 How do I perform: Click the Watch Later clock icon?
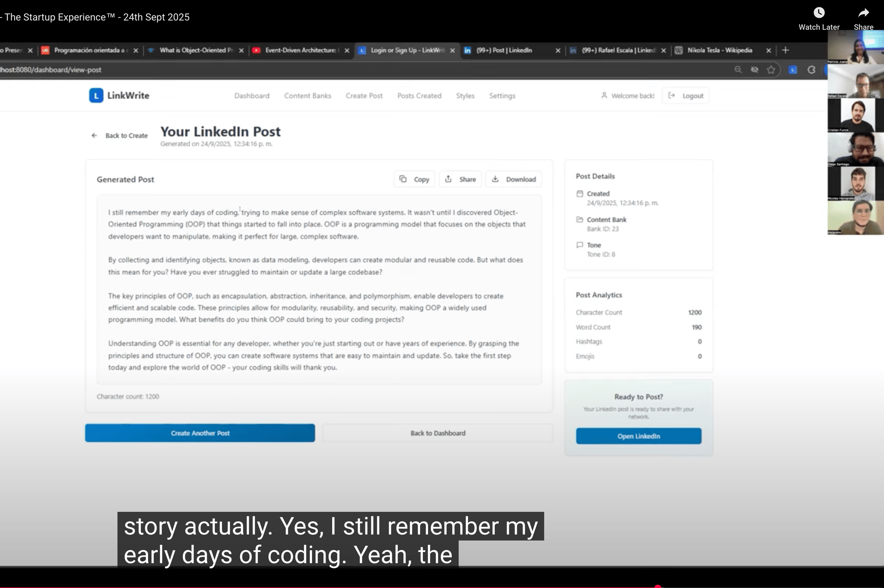(x=819, y=13)
